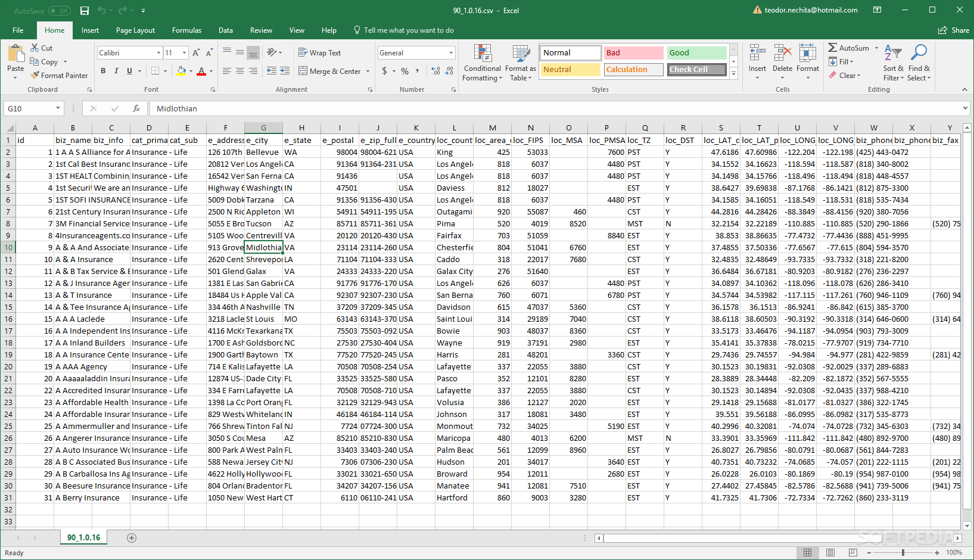Click Decrease Decimal icon

pos(449,71)
